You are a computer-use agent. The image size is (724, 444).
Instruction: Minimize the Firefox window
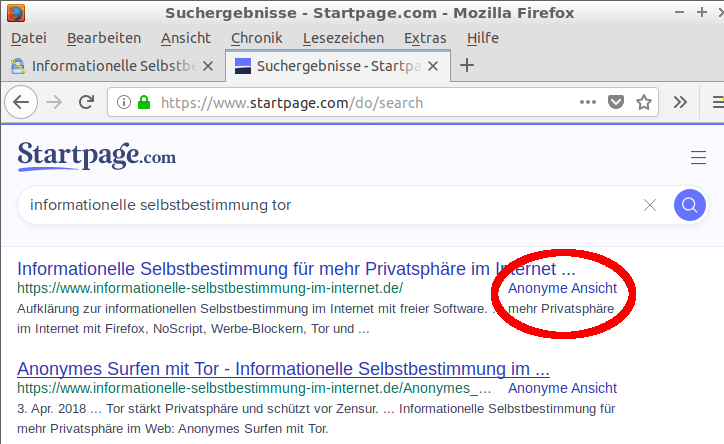click(x=679, y=12)
